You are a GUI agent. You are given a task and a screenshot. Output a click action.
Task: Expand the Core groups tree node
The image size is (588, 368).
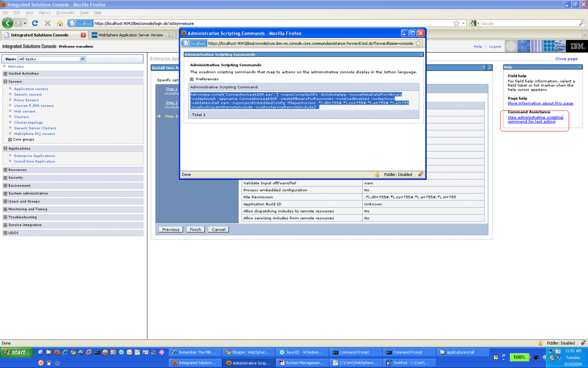pos(10,139)
